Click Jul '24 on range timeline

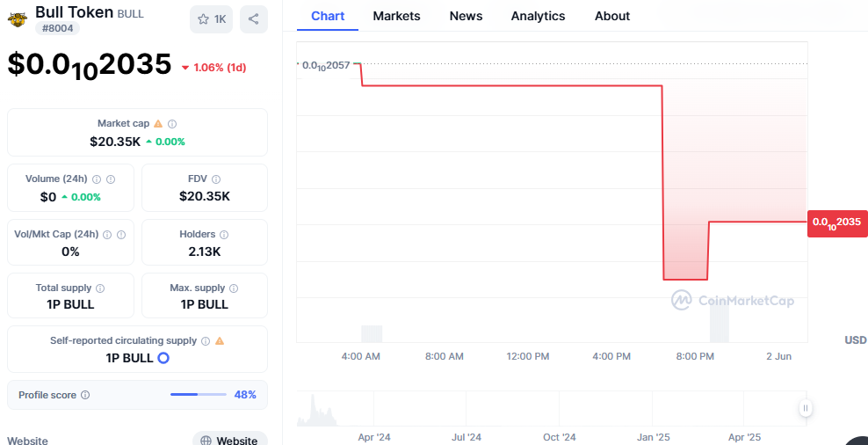point(467,437)
